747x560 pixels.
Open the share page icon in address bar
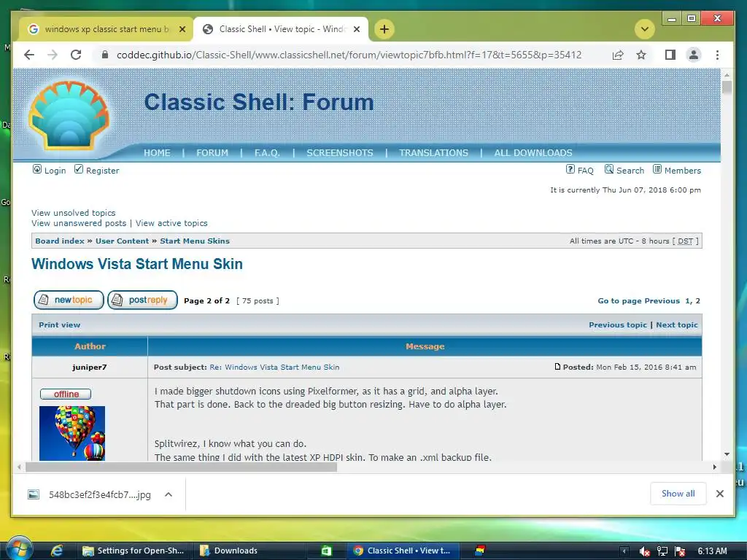(x=618, y=55)
